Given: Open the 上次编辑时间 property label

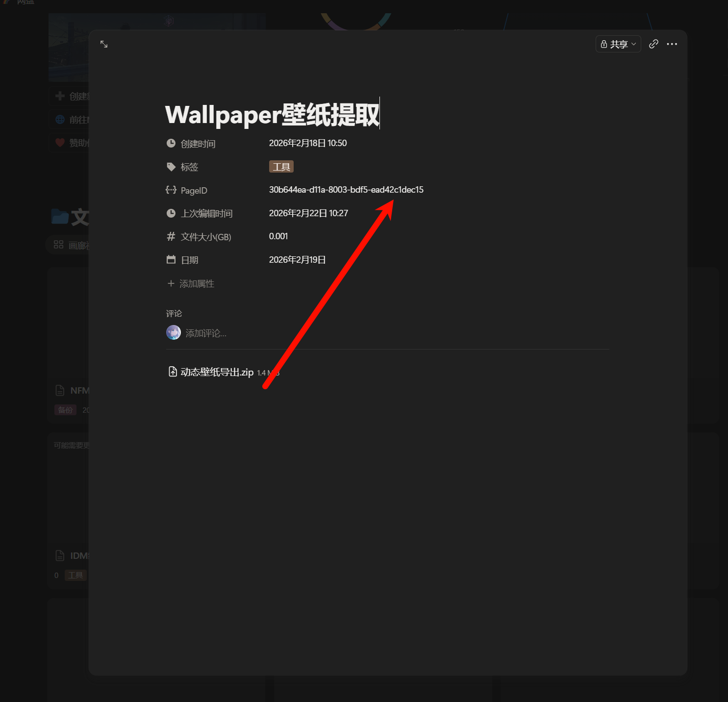Looking at the screenshot, I should tap(206, 214).
